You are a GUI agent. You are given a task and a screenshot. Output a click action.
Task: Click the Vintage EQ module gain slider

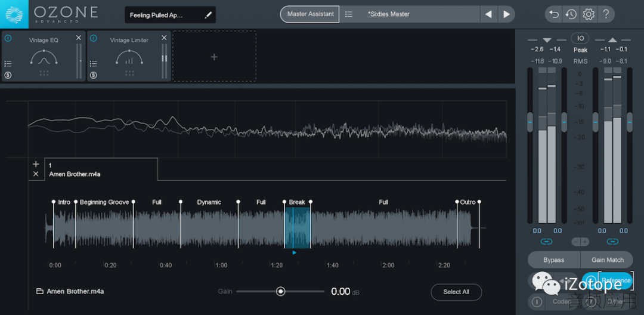click(x=79, y=61)
